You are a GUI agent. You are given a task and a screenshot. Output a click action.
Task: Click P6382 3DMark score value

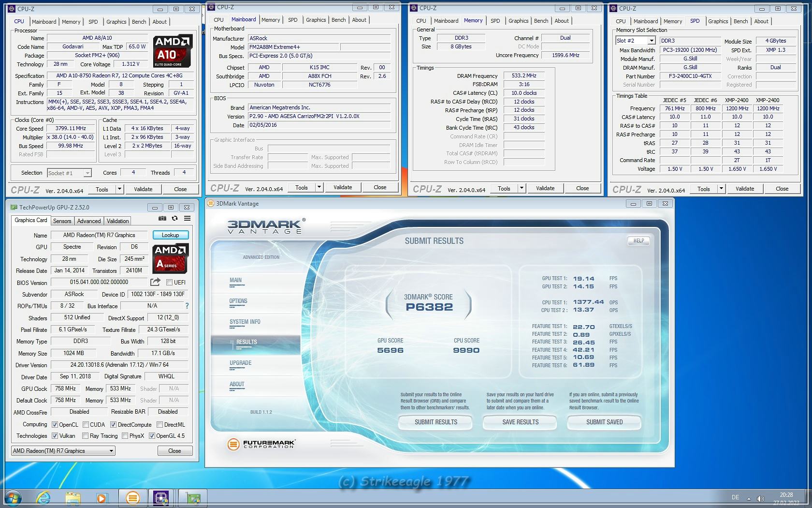pyautogui.click(x=429, y=307)
